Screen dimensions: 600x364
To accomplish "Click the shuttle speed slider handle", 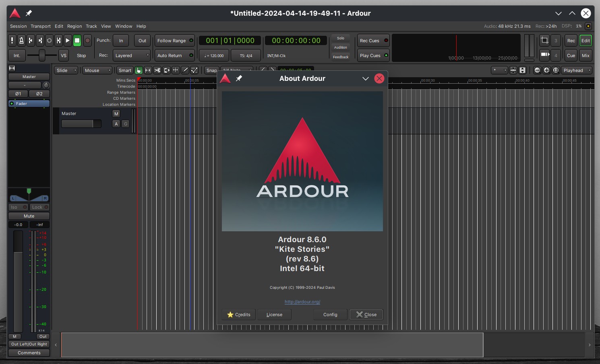I will pyautogui.click(x=42, y=56).
